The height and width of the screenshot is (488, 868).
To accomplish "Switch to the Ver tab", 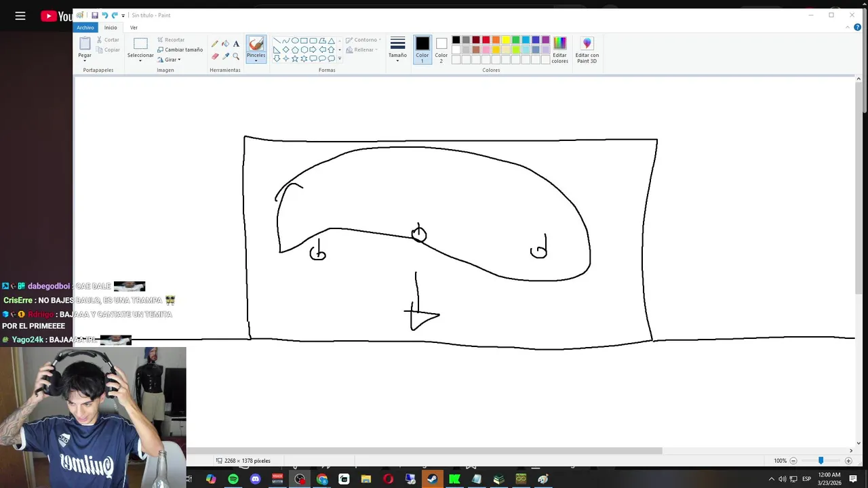I will (x=134, y=27).
